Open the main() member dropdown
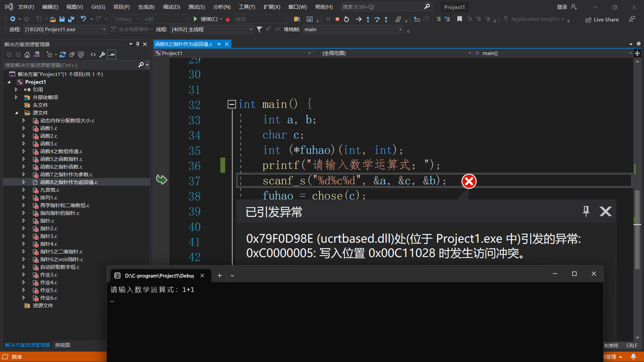 (554, 53)
